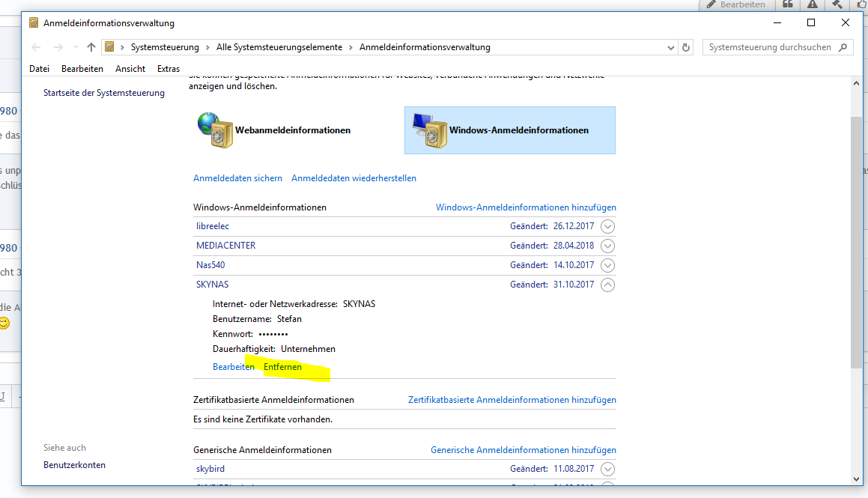Click the vertical scrollbar down arrow

856,479
